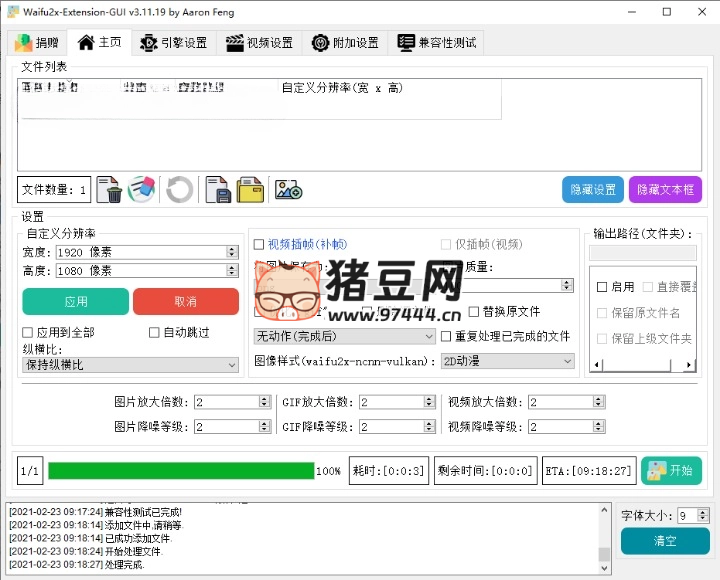The height and width of the screenshot is (580, 720).
Task: Click the 清空 clear log button
Action: tap(665, 541)
